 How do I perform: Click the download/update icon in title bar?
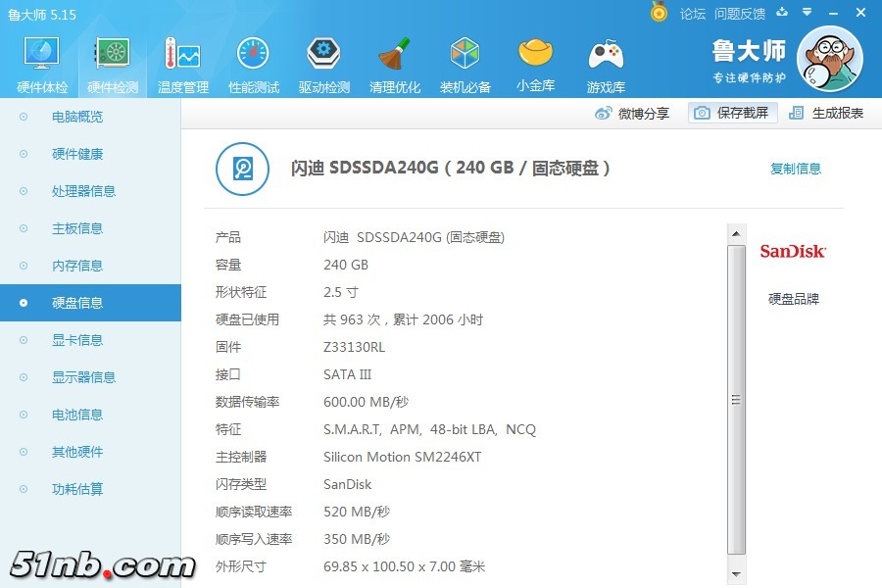tap(782, 13)
